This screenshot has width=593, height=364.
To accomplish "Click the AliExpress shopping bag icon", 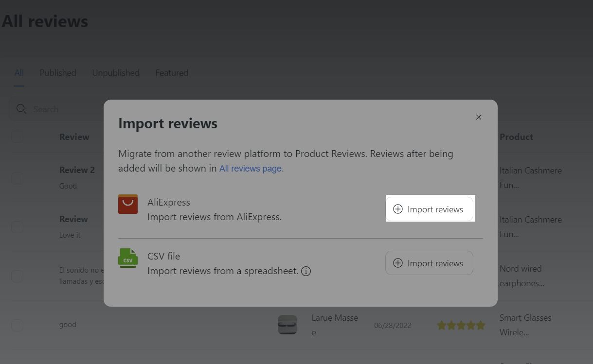I will point(128,204).
